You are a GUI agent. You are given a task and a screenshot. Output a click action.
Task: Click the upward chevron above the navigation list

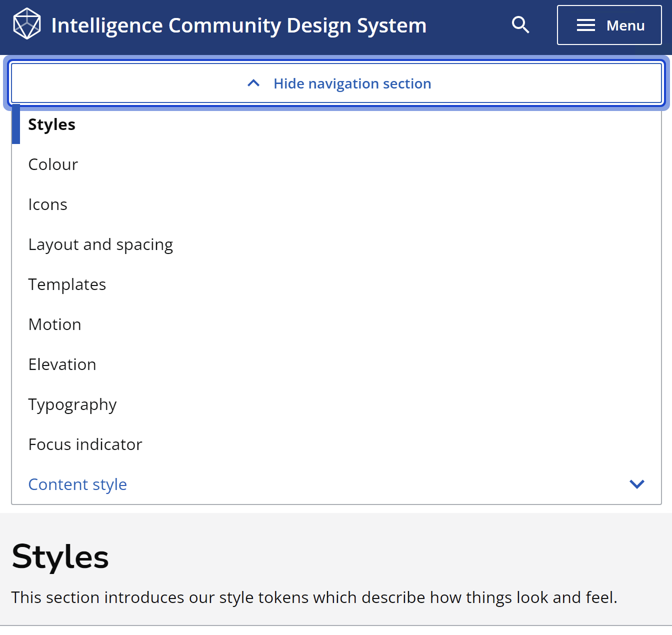click(x=253, y=83)
